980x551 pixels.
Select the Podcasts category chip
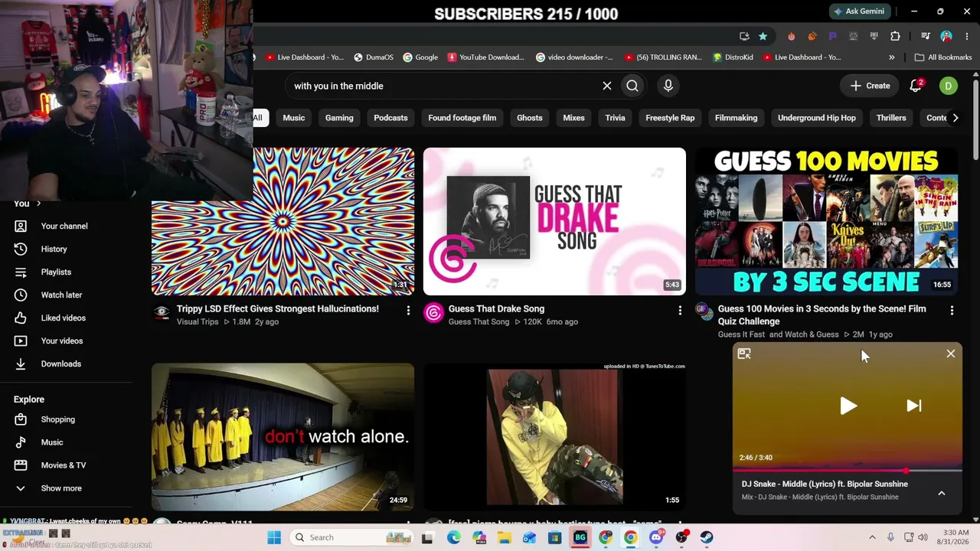pyautogui.click(x=390, y=118)
